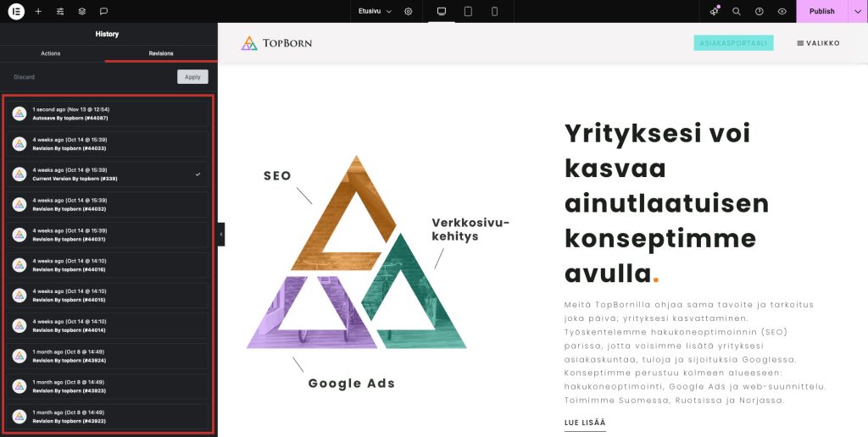Click the LUE LISÄÄ link

[585, 423]
